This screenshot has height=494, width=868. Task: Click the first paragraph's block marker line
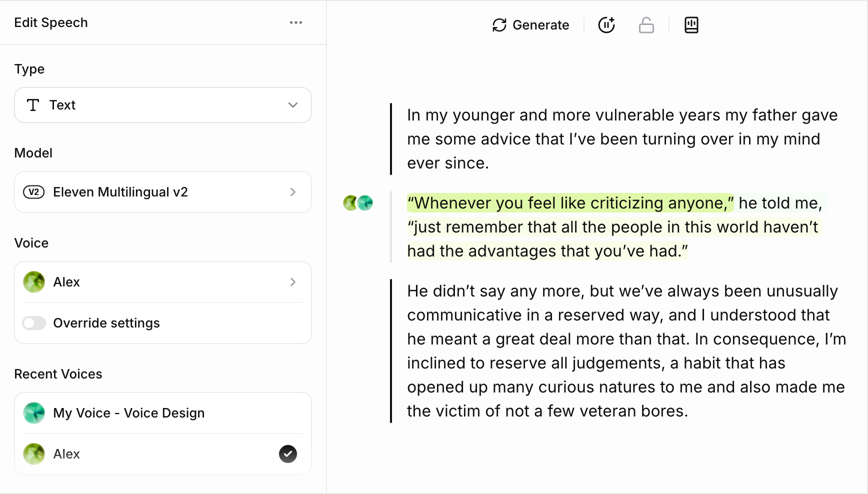tap(391, 139)
